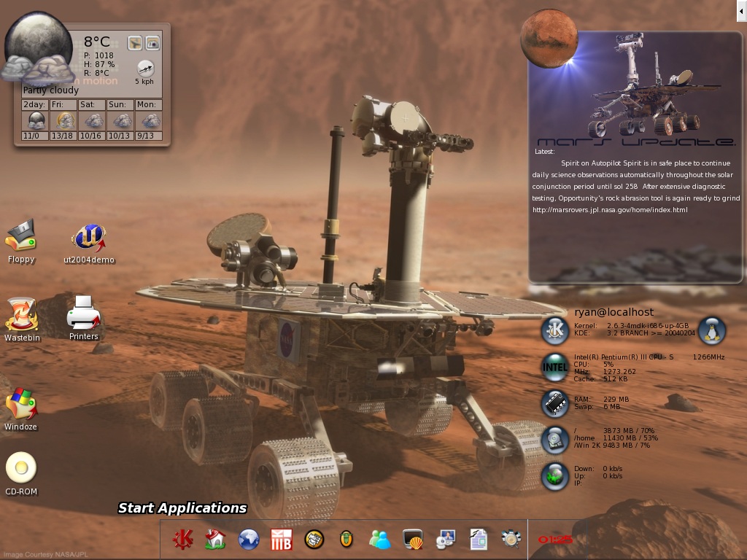Screen dimensions: 747x560
Task: Open the Wastebin desktop icon
Action: 22,319
